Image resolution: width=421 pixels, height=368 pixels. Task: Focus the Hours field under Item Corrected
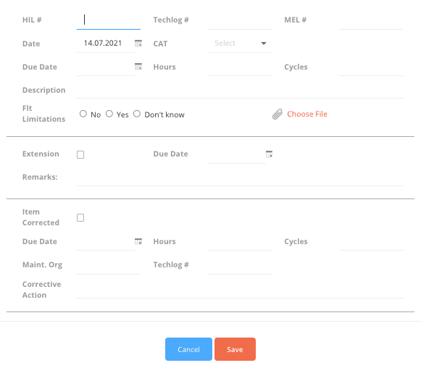click(x=240, y=242)
